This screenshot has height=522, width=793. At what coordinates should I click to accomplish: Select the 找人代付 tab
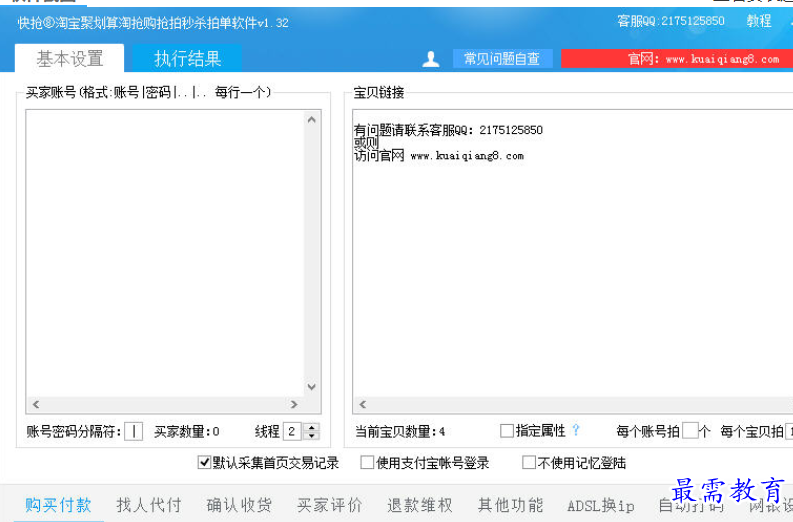point(149,505)
